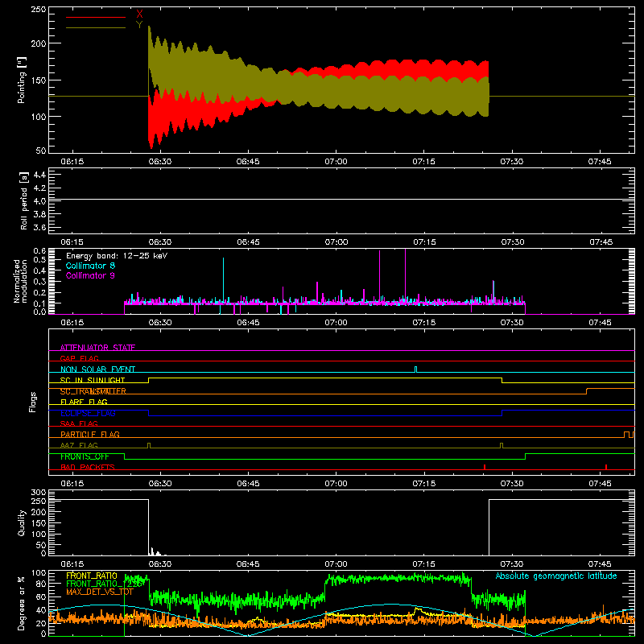Click the SAA_FLAG label
The image size is (644, 644).
(x=79, y=423)
